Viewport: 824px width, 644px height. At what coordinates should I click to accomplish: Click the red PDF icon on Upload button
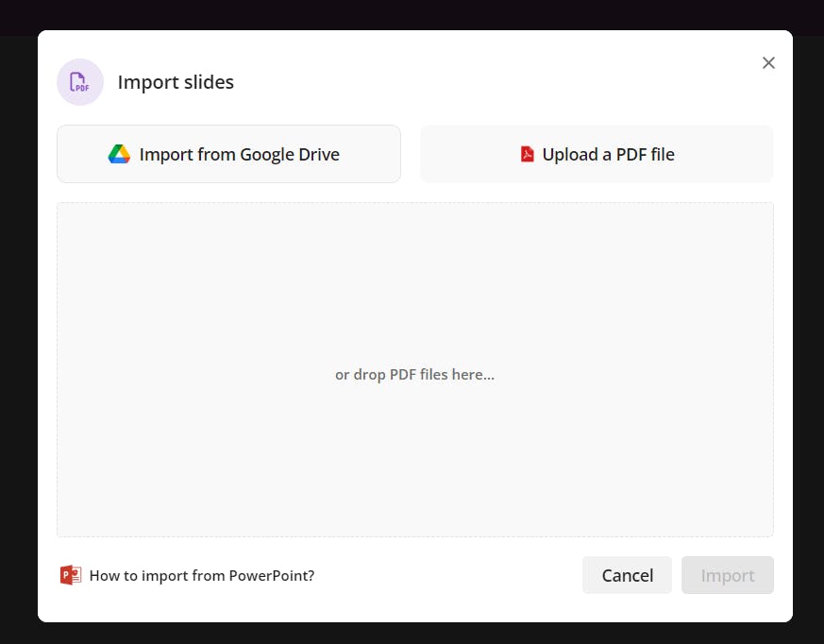click(x=528, y=154)
